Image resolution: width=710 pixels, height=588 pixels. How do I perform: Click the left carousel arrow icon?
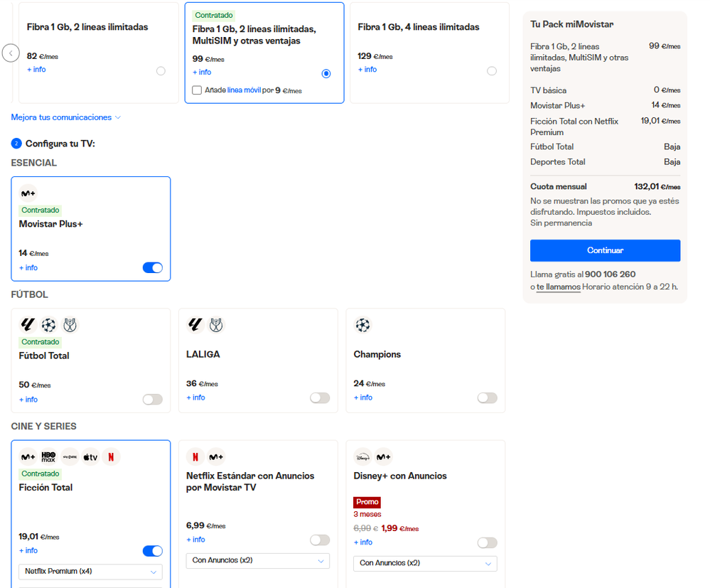(10, 53)
